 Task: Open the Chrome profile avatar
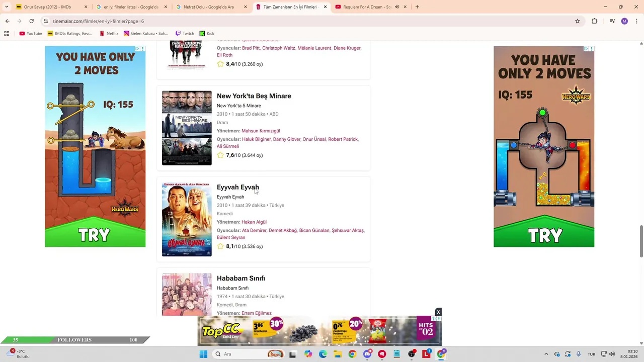624,21
